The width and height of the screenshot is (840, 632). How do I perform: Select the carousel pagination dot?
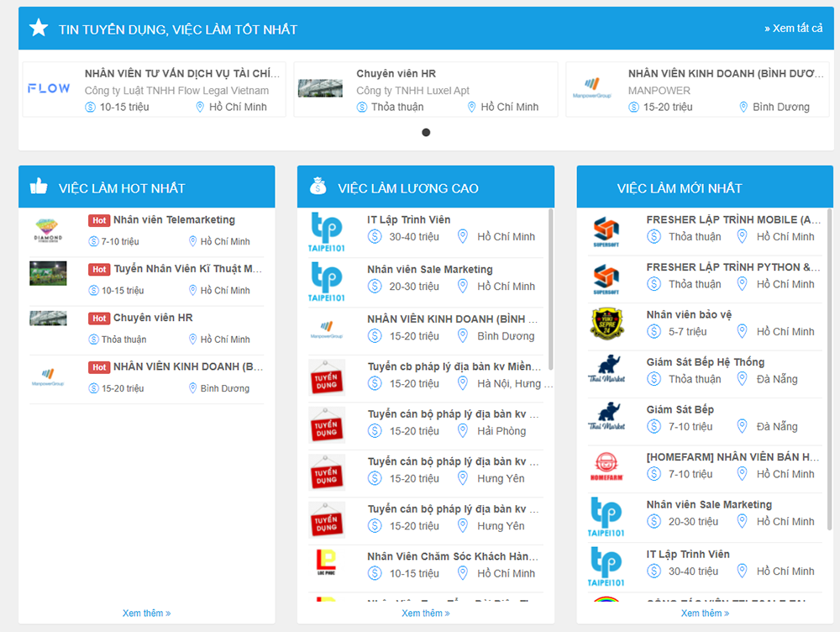pos(426,132)
